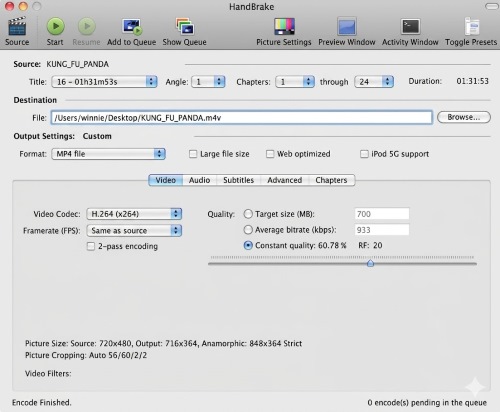The width and height of the screenshot is (500, 412).
Task: Open the Preview Window icon
Action: [347, 26]
